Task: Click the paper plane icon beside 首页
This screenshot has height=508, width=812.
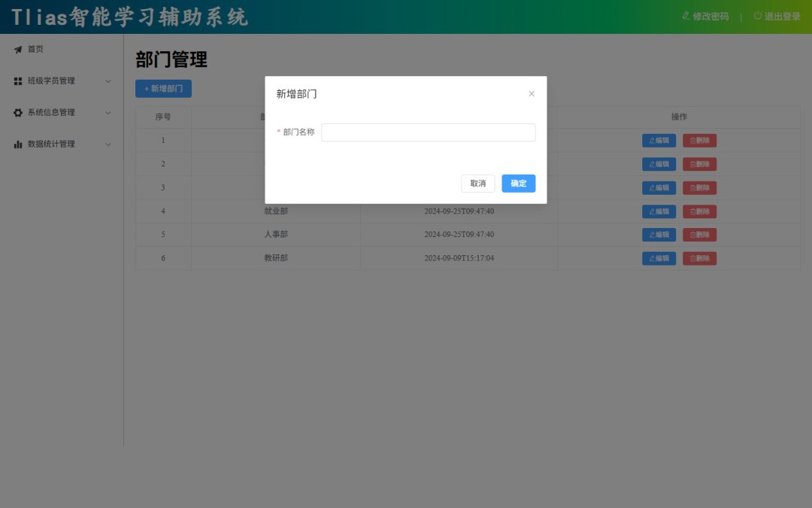Action: tap(18, 50)
